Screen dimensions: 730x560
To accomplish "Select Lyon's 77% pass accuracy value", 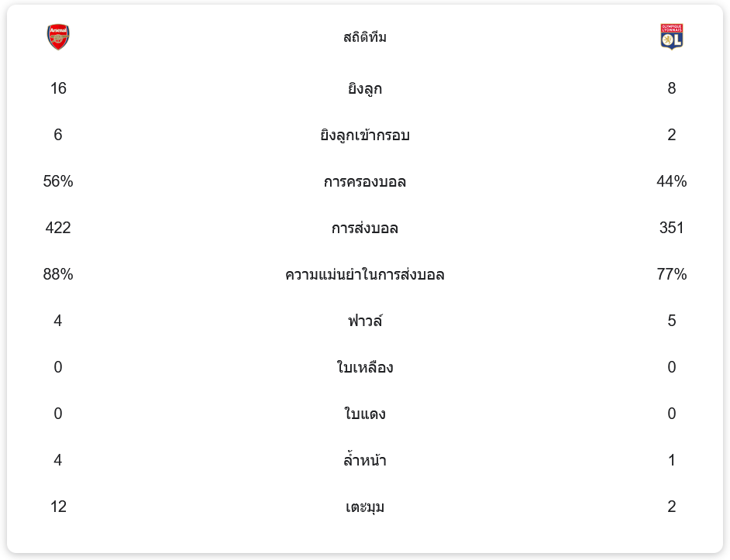I will 671,274.
